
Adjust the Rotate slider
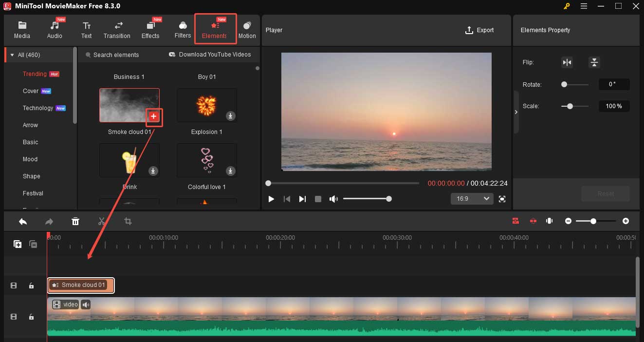[x=575, y=84]
